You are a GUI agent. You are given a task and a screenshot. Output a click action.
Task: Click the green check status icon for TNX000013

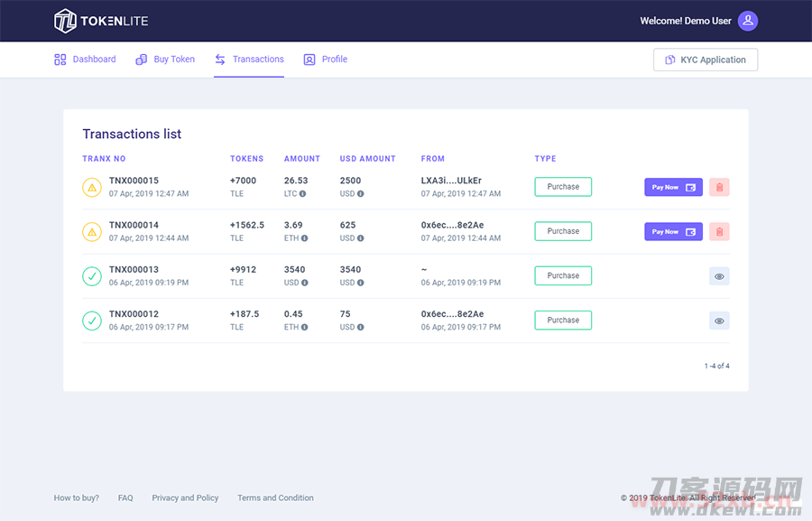pos(92,276)
